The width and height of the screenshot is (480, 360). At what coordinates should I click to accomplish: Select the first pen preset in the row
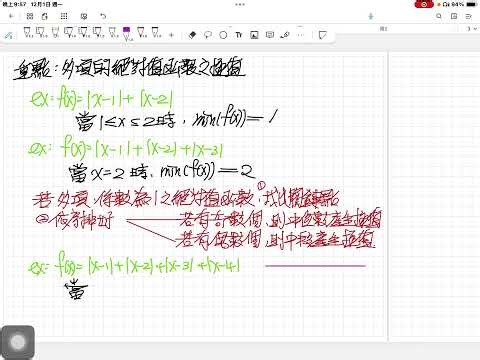[x=27, y=32]
